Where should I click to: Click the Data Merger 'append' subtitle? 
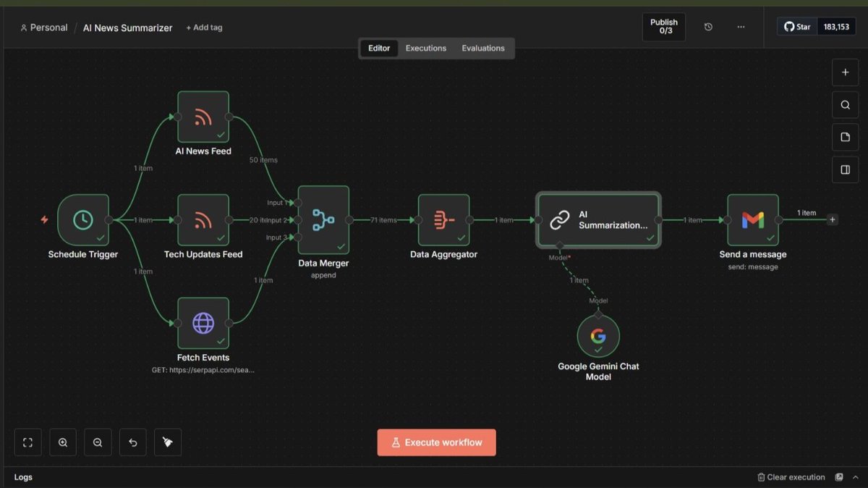323,275
